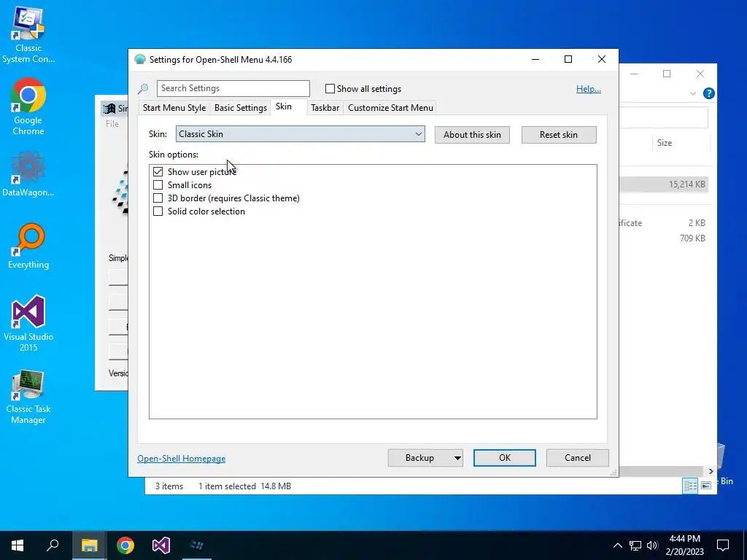Select the running app icon beside Visual Studio

pyautogui.click(x=197, y=545)
